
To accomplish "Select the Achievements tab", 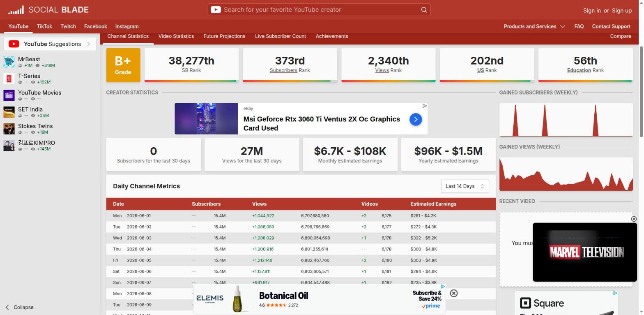I will (x=332, y=36).
